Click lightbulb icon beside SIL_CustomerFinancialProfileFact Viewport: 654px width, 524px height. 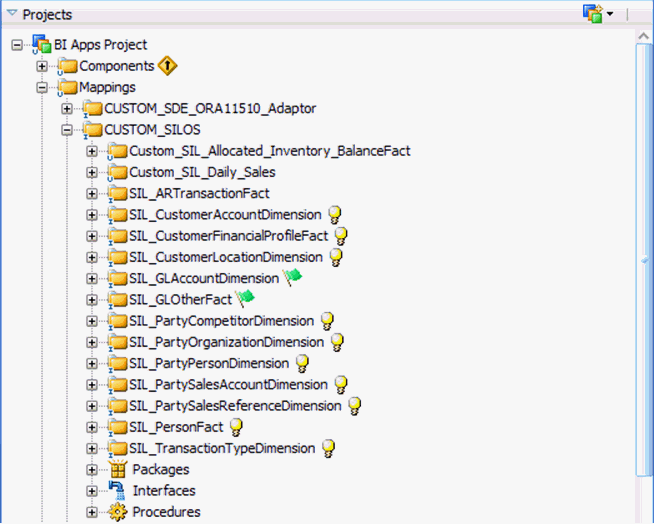[x=341, y=236]
